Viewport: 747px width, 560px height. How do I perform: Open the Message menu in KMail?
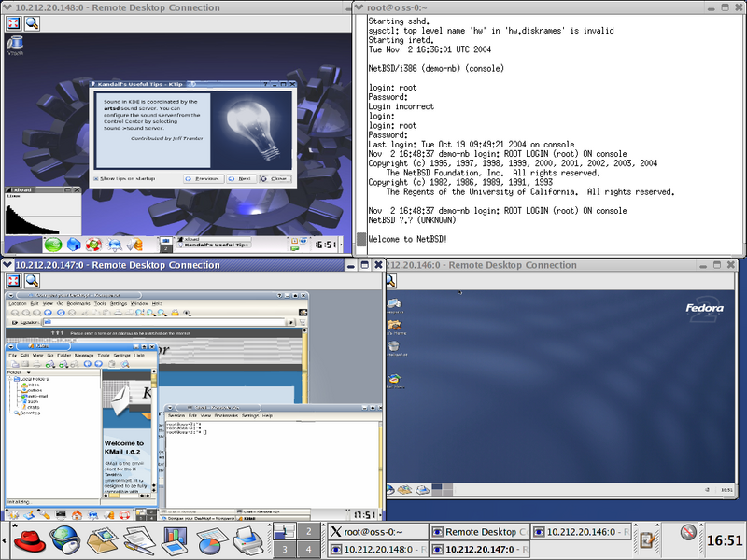pyautogui.click(x=84, y=355)
